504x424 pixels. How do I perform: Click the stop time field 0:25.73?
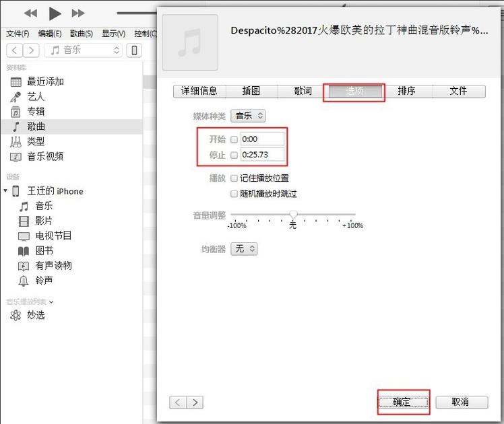tap(262, 155)
